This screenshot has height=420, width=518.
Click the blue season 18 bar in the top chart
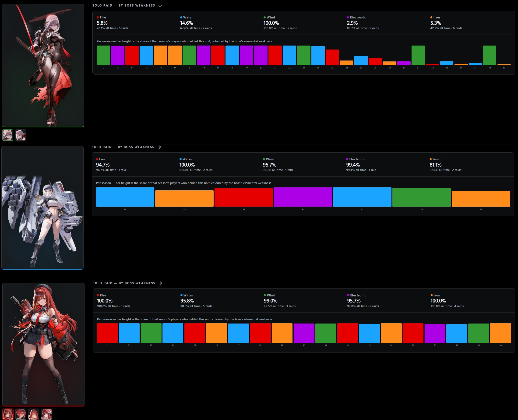pyautogui.click(x=232, y=55)
